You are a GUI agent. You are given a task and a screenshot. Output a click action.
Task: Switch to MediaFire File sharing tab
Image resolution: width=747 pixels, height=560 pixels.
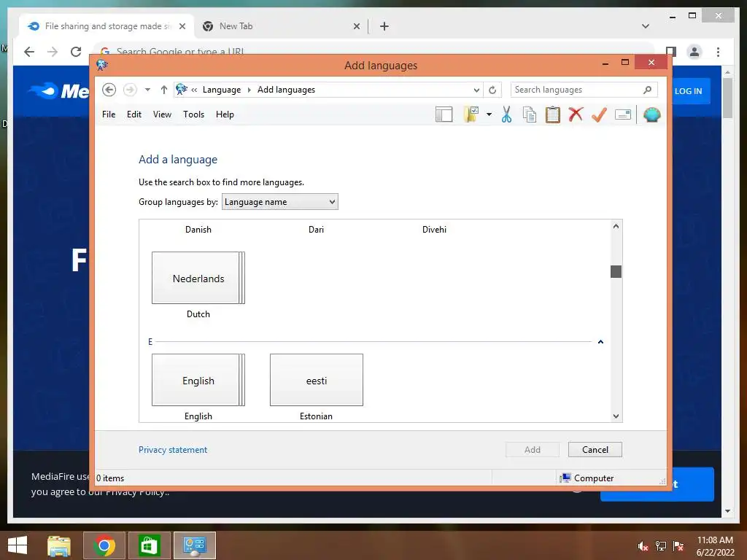tap(107, 26)
